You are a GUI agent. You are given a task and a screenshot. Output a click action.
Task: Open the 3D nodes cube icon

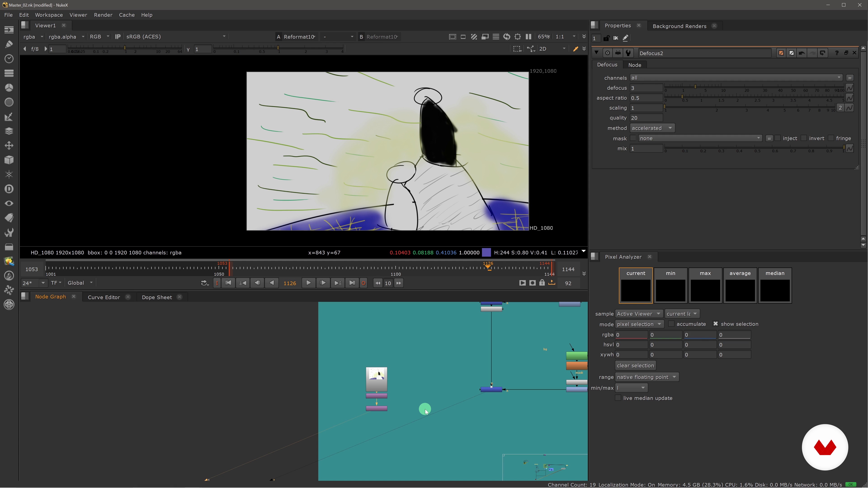[x=9, y=160]
